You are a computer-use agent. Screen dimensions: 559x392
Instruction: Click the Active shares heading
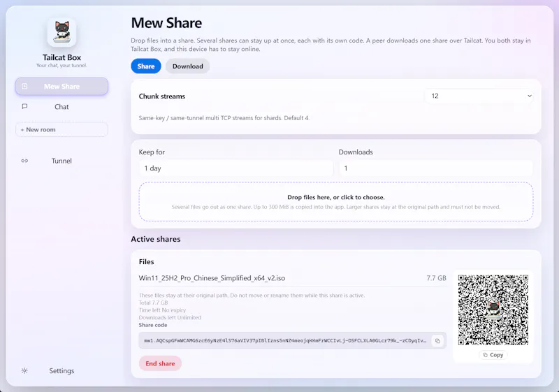click(x=155, y=239)
